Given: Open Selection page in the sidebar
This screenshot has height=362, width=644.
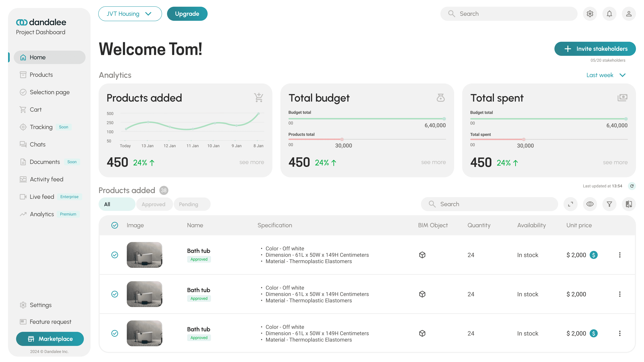Looking at the screenshot, I should [x=49, y=92].
